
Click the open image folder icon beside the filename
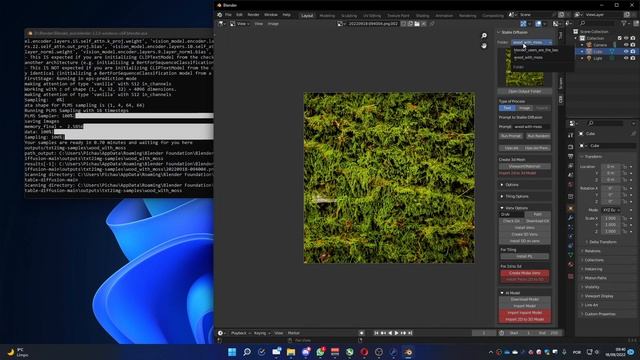click(417, 24)
